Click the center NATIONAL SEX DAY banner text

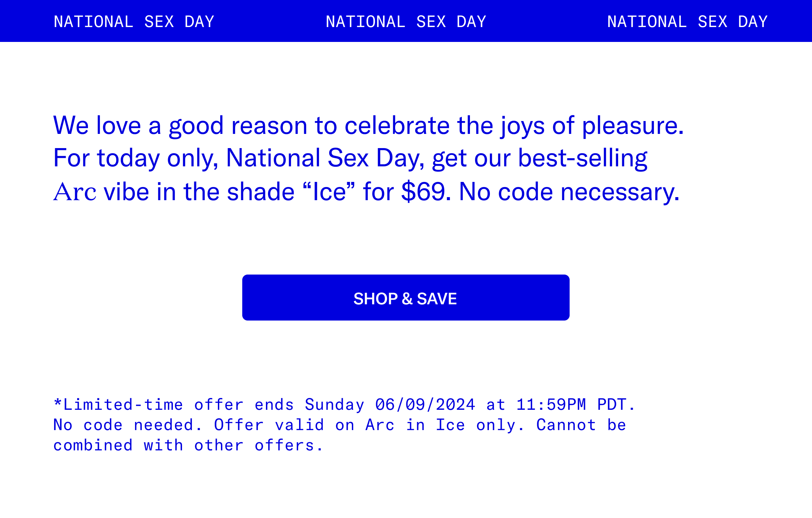[x=406, y=22]
